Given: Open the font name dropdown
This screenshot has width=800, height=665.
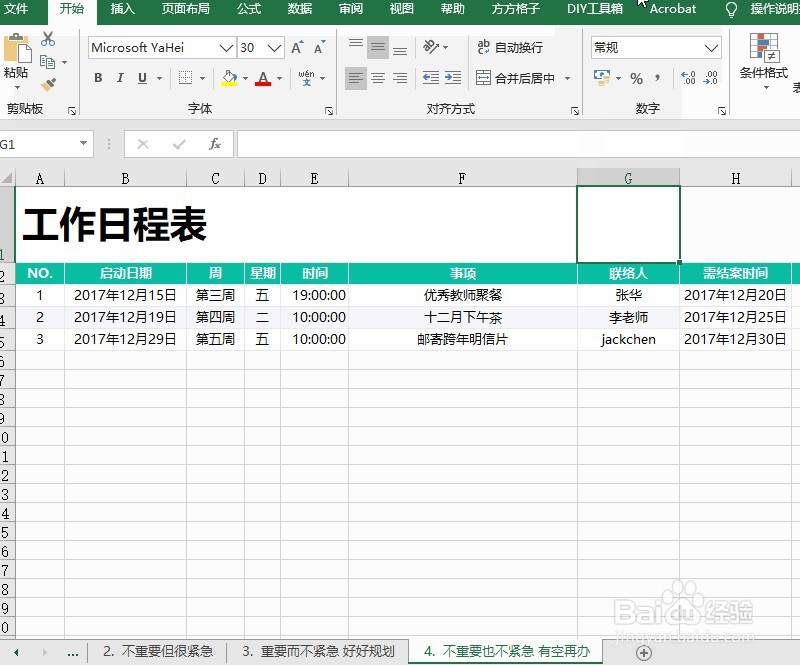Looking at the screenshot, I should (x=225, y=47).
